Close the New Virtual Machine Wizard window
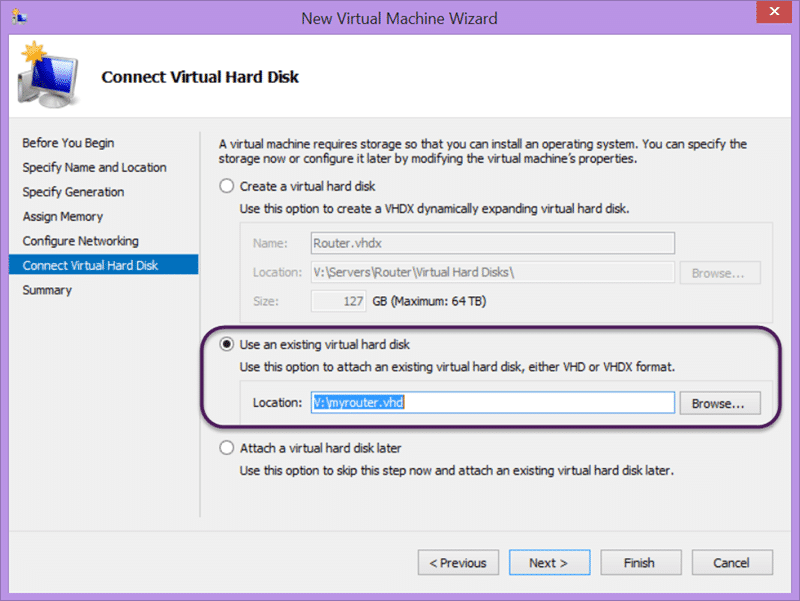The width and height of the screenshot is (800, 601). [x=773, y=12]
